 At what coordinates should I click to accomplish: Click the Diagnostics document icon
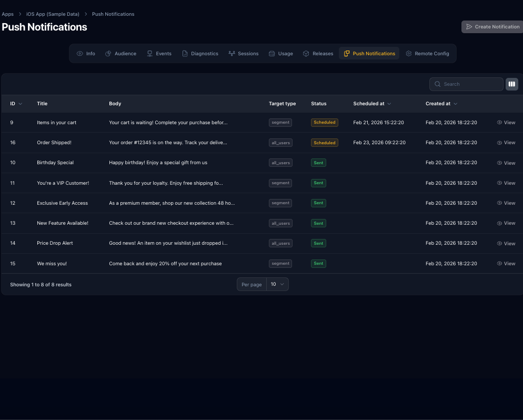pos(185,54)
